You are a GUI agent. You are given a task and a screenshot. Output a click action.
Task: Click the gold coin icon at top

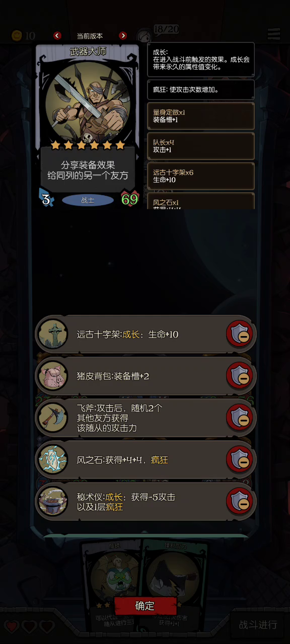click(x=17, y=35)
